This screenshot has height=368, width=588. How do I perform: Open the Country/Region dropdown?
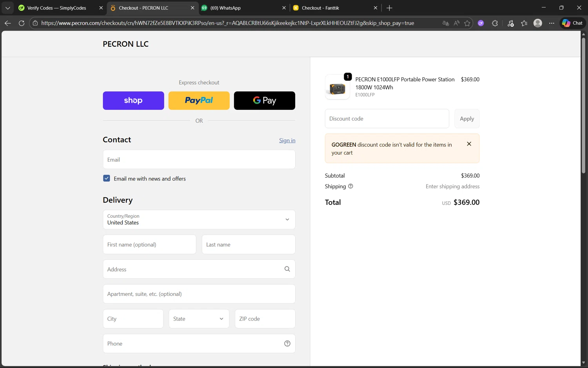point(199,220)
